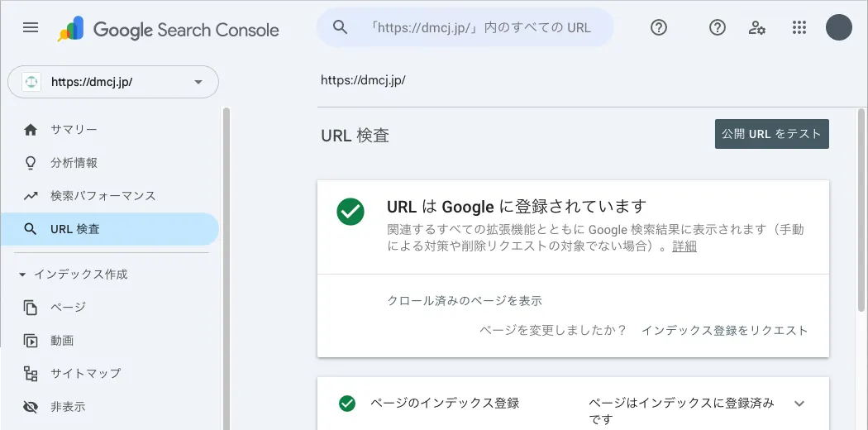Image resolution: width=868 pixels, height=430 pixels.
Task: Open the second help icon beside user settings
Action: (x=718, y=27)
